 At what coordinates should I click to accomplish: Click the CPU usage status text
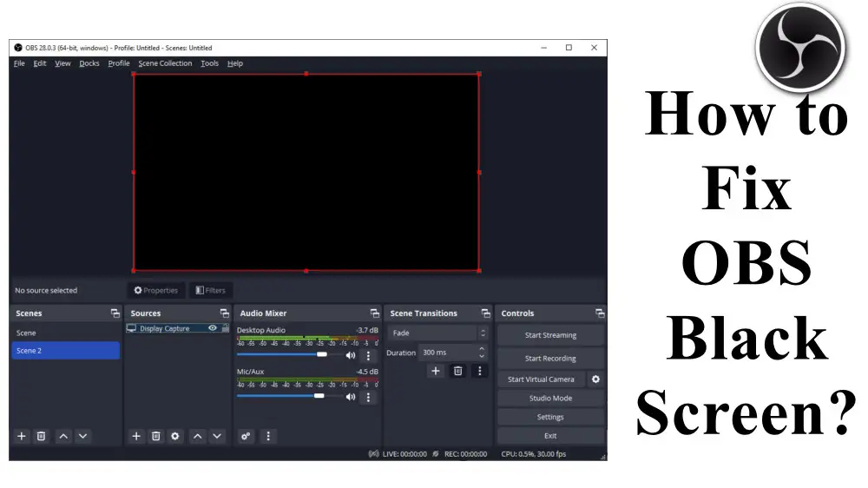pos(534,453)
